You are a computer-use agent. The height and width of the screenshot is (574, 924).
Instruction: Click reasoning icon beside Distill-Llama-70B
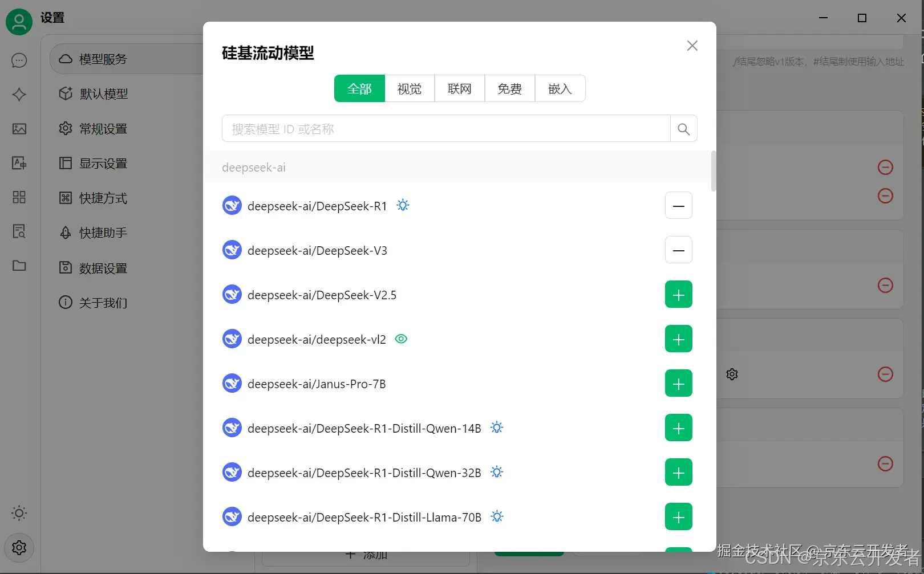tap(497, 516)
